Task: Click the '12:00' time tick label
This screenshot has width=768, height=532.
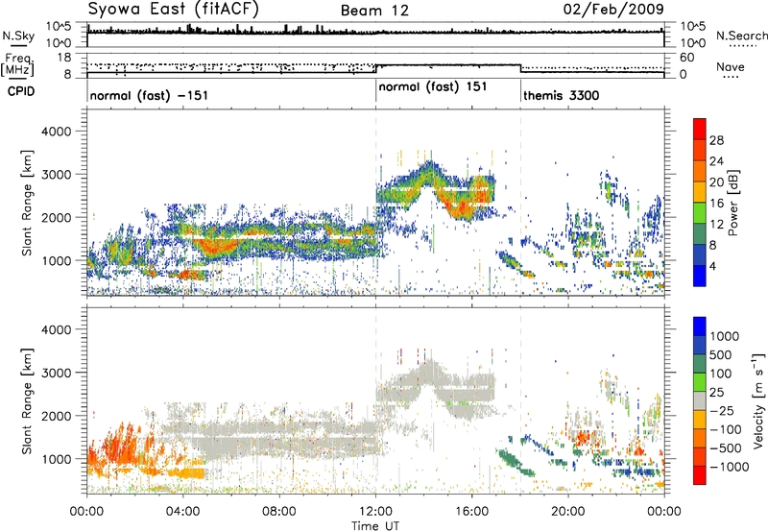Action: pos(375,512)
